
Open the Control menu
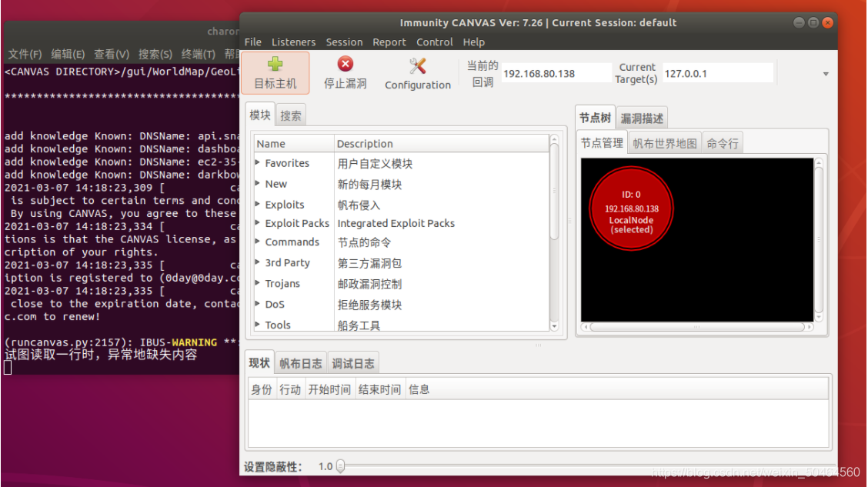[x=435, y=42]
